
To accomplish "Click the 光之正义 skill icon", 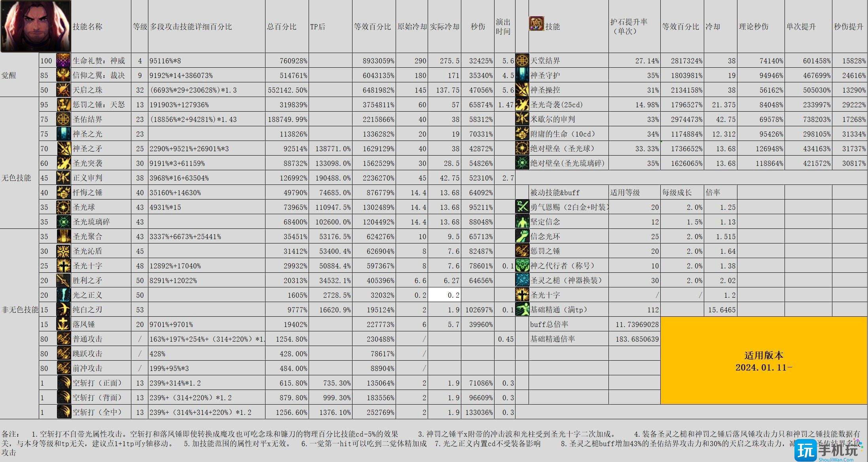I will (63, 295).
